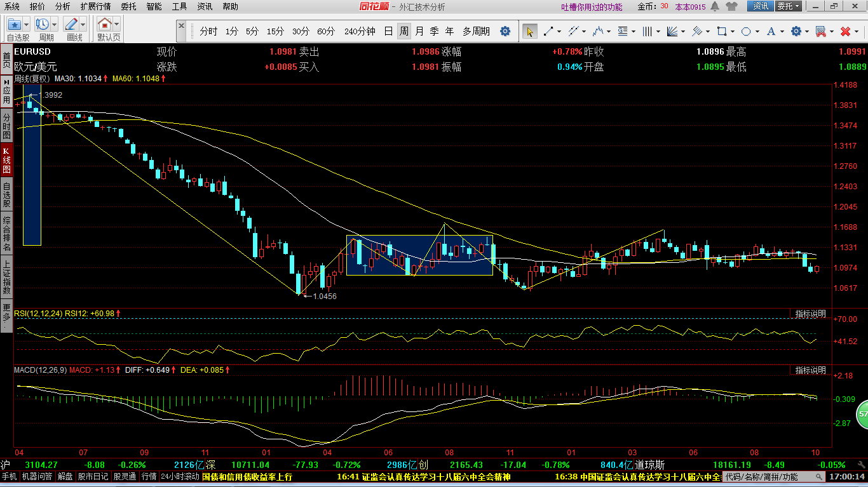Expand the 默认页 dropdown arrow
The width and height of the screenshot is (868, 487).
(x=117, y=24)
